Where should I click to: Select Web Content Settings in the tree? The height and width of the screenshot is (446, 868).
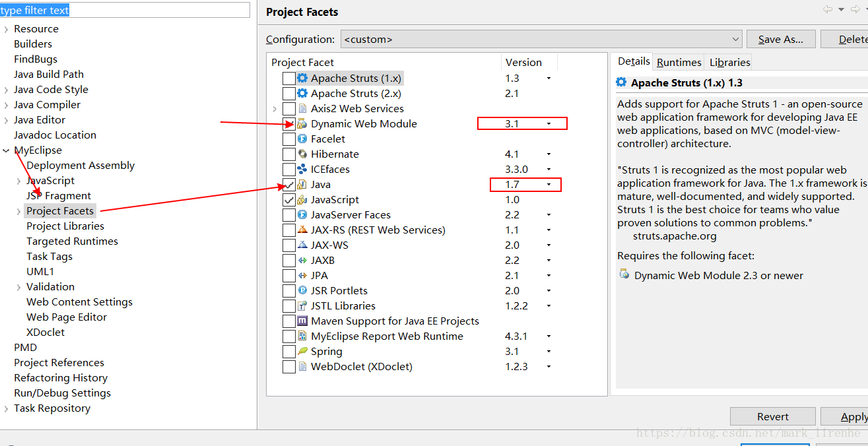79,302
